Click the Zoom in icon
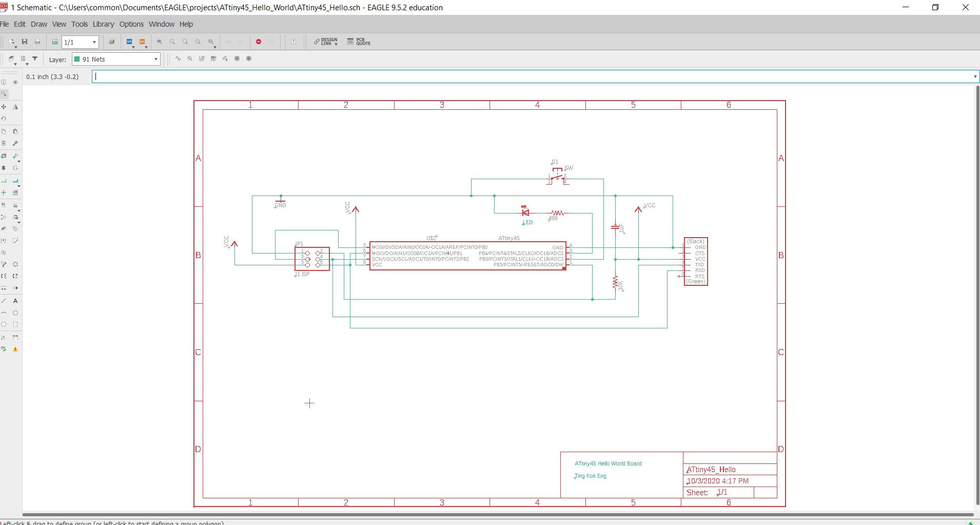980x525 pixels. click(172, 42)
